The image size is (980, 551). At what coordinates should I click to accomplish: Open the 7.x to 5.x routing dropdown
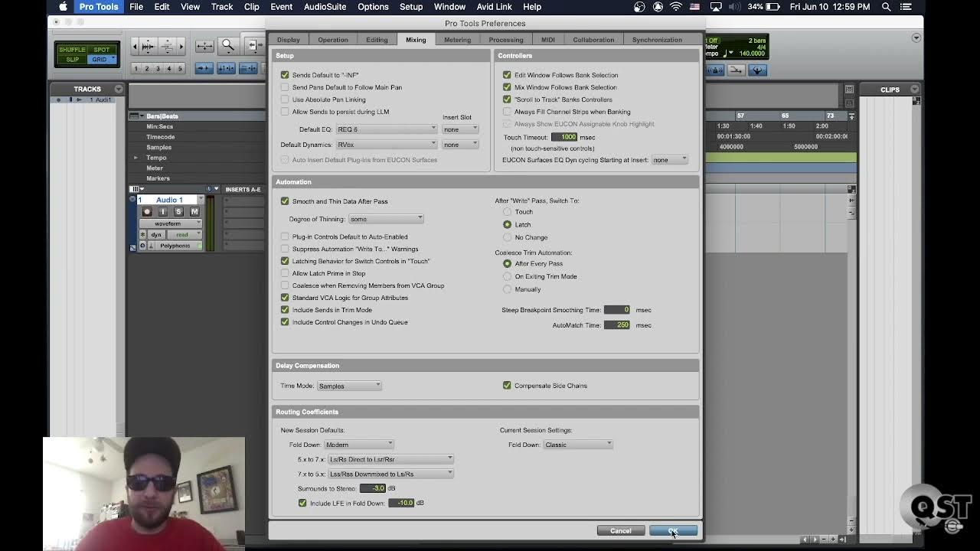390,474
